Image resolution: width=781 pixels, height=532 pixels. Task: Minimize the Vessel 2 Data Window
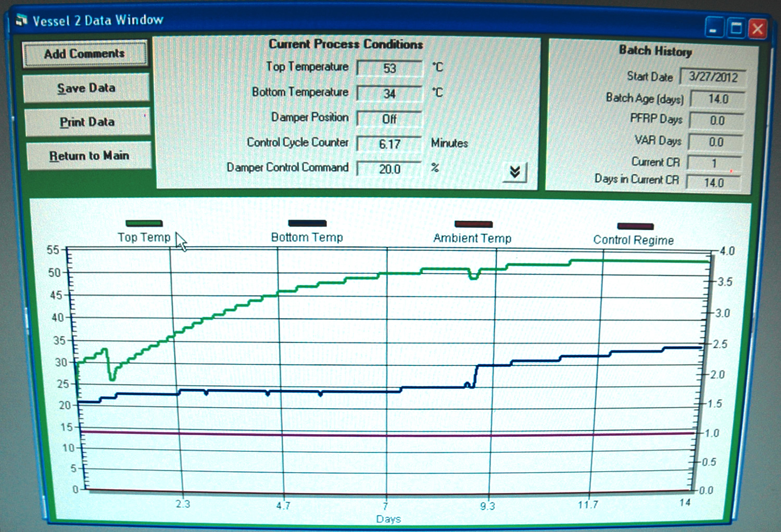(x=714, y=28)
